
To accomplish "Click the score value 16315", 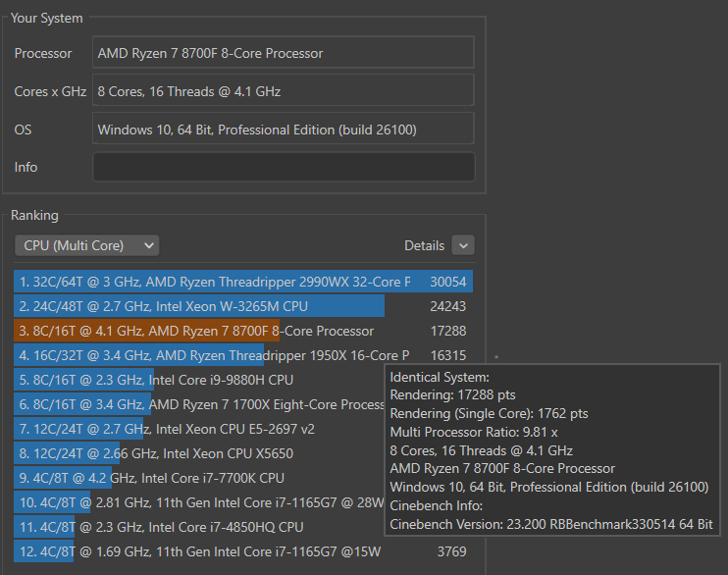I will (x=448, y=356).
